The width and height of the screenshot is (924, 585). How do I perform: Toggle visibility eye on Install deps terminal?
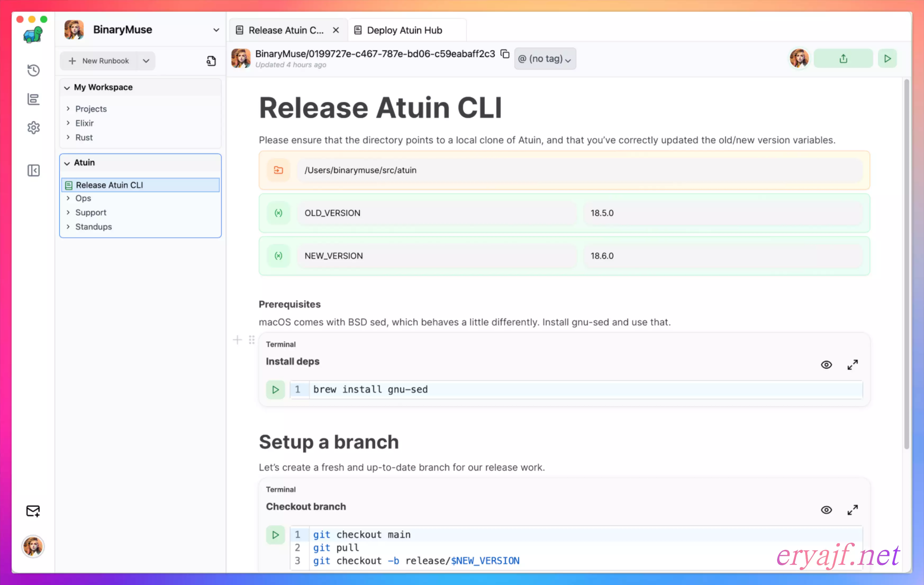click(826, 364)
